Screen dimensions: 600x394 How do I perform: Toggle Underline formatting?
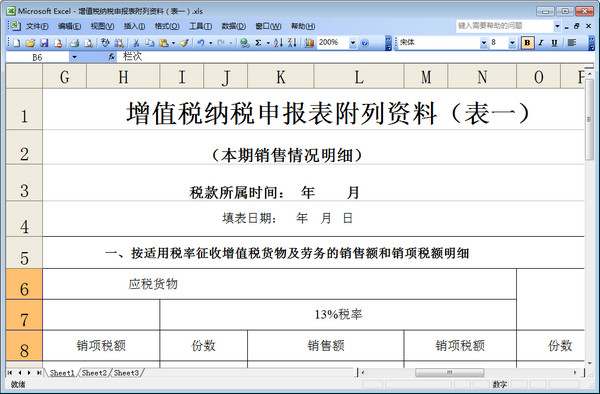pos(554,43)
